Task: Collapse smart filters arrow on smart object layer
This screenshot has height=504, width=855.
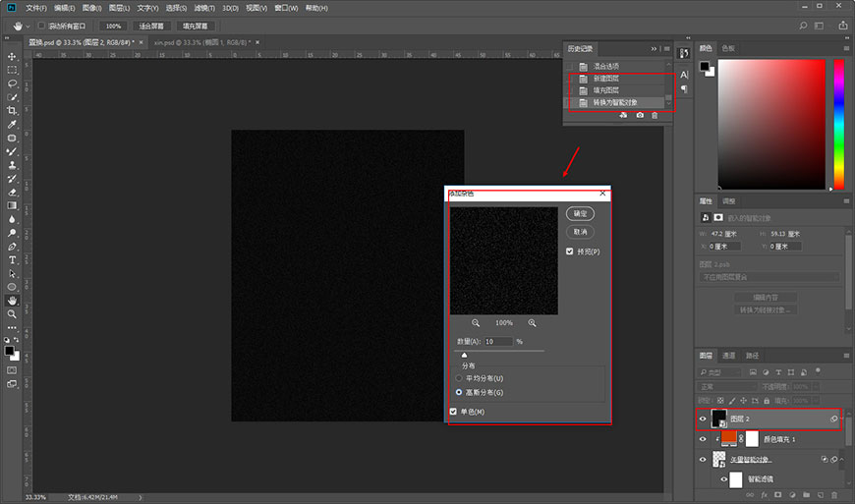Action: click(842, 460)
